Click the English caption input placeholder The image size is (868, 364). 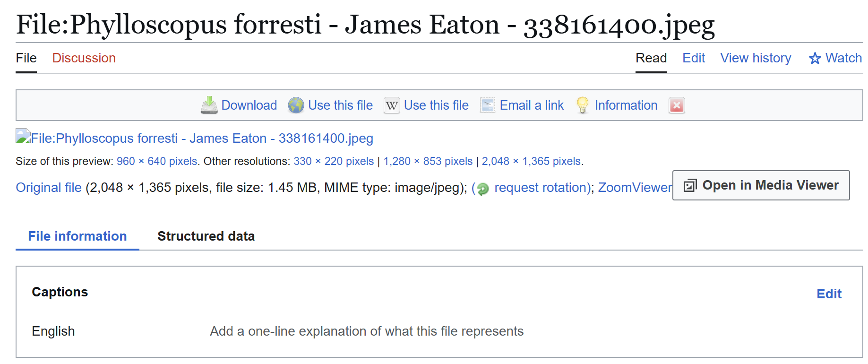coord(367,331)
